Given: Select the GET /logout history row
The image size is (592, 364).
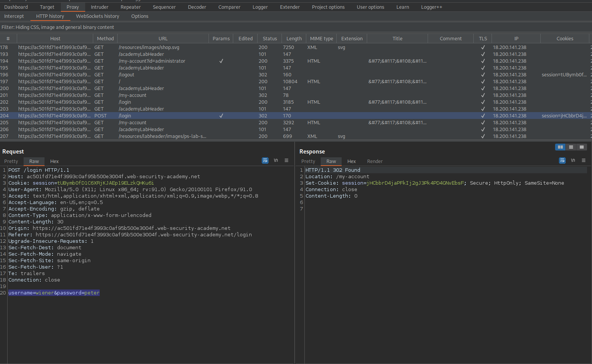Looking at the screenshot, I should [296, 75].
